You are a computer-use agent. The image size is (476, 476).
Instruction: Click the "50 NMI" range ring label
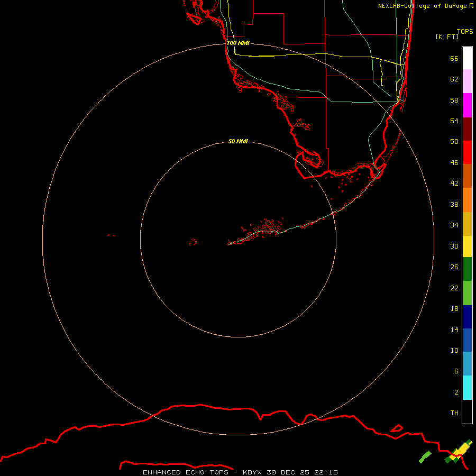pyautogui.click(x=238, y=141)
